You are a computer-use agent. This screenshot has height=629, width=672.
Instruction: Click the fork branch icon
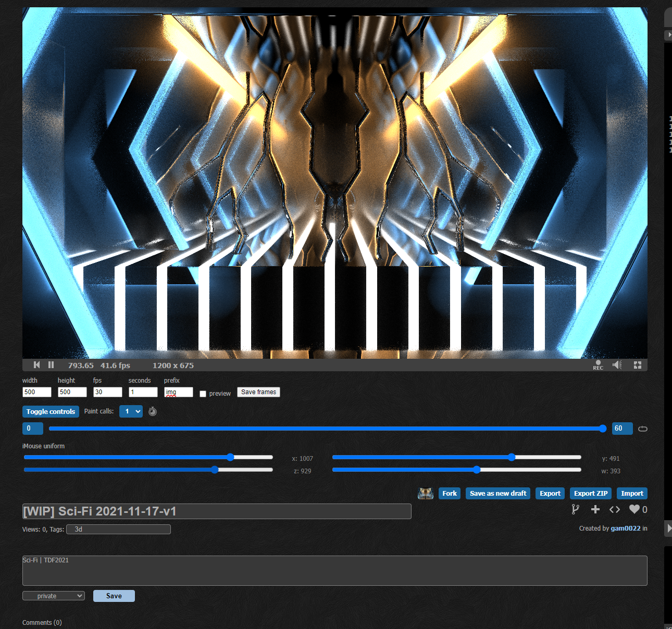click(x=575, y=509)
